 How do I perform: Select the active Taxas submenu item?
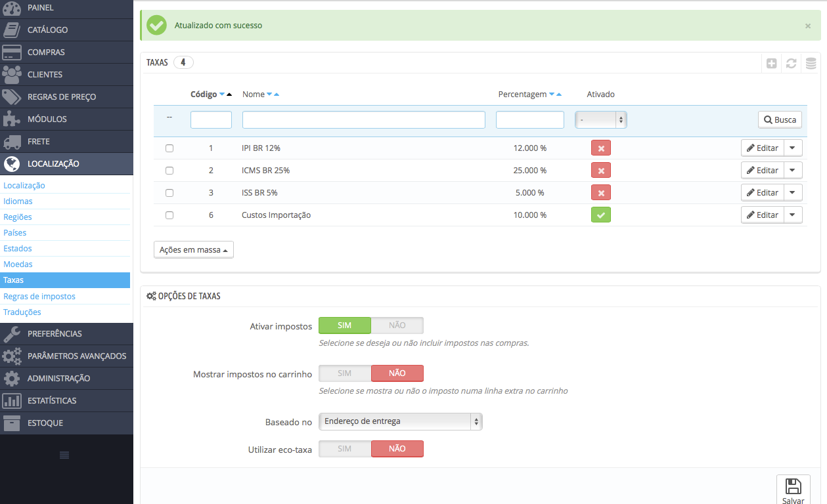(65, 280)
